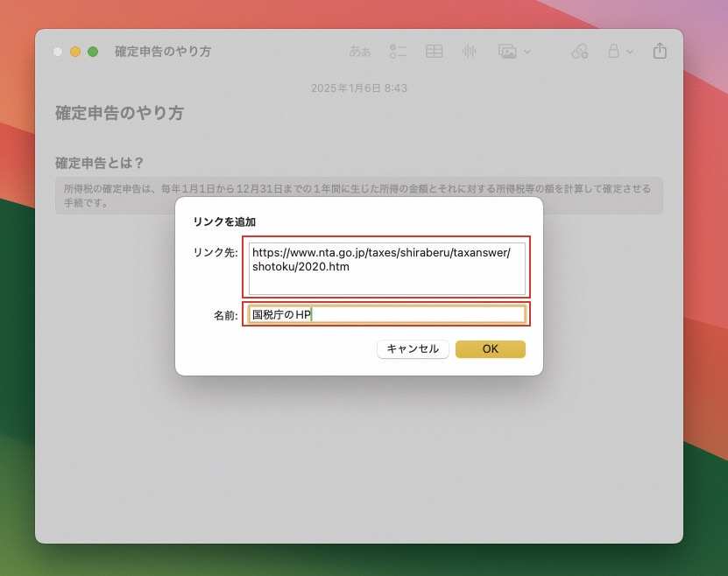Click the リンク先: label
Screen dimensions: 728x576
[x=216, y=253]
